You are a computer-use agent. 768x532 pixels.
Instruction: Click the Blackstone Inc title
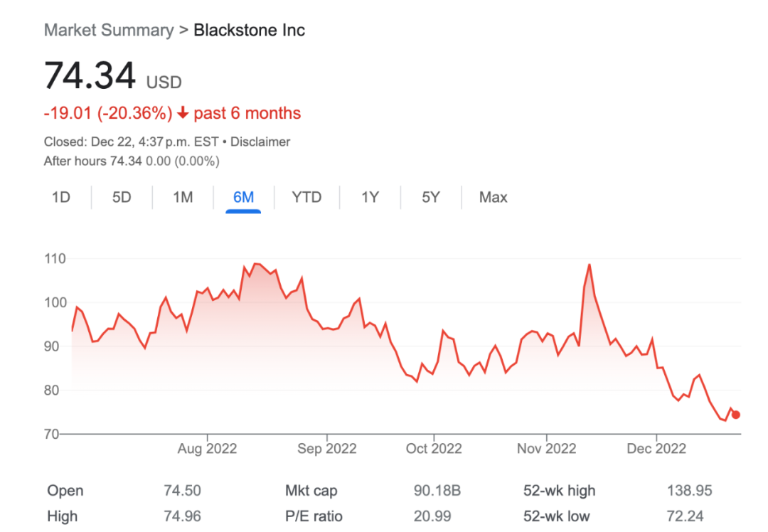pyautogui.click(x=249, y=30)
